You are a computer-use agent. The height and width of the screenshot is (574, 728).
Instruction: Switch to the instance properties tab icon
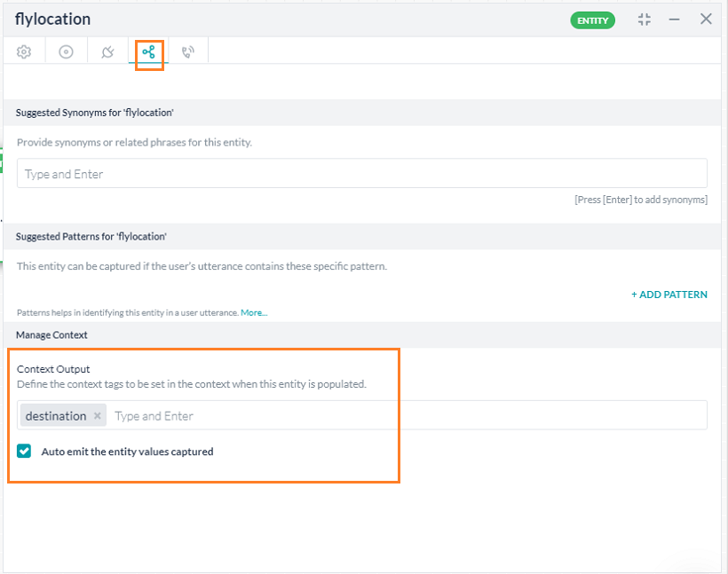pos(66,52)
